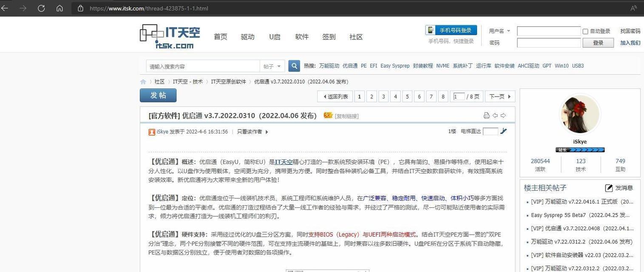Click the iSkye author name link in post

[x=162, y=132]
